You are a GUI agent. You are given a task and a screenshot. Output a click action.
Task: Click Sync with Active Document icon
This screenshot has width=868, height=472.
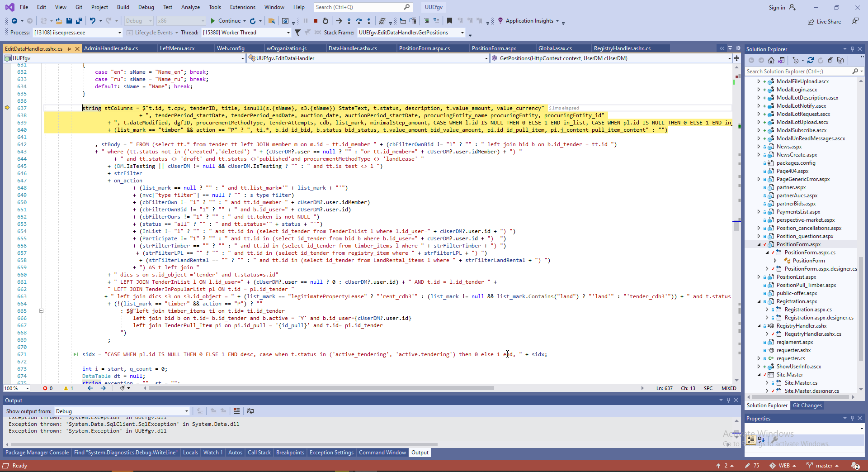(811, 60)
